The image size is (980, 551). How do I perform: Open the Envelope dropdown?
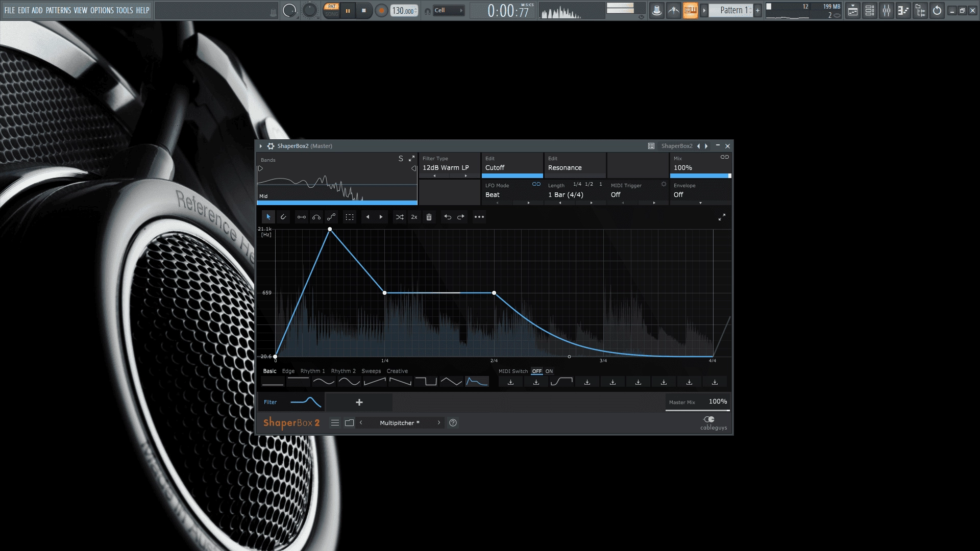tap(700, 203)
